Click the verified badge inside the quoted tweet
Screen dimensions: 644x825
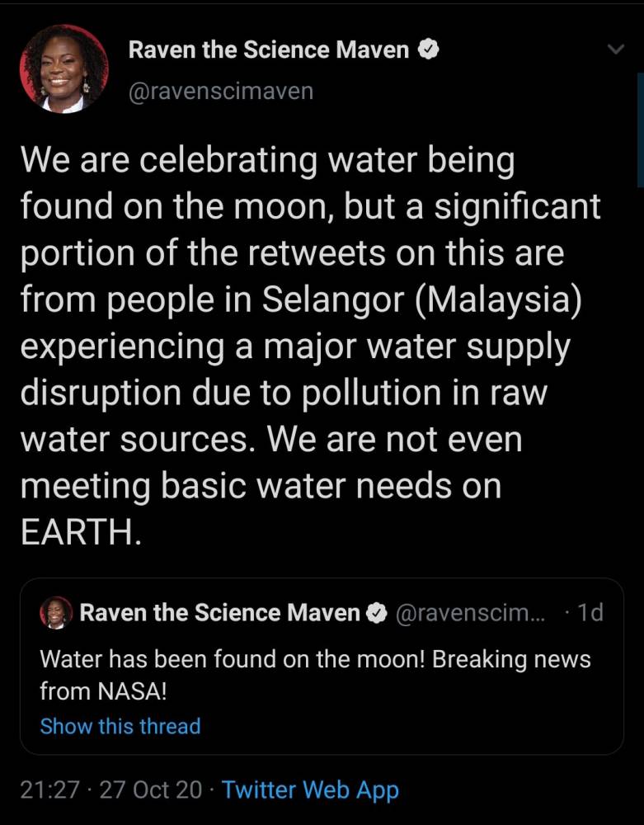pos(376,613)
